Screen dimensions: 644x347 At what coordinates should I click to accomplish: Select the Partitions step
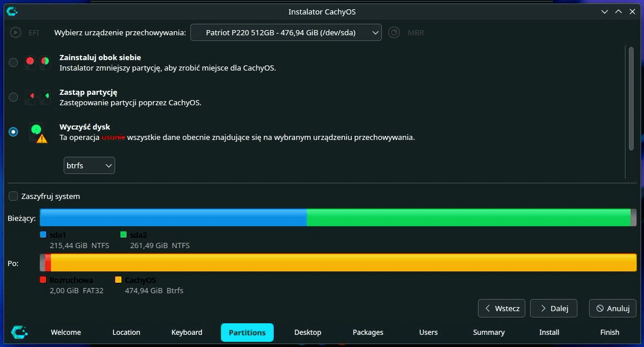coord(247,332)
